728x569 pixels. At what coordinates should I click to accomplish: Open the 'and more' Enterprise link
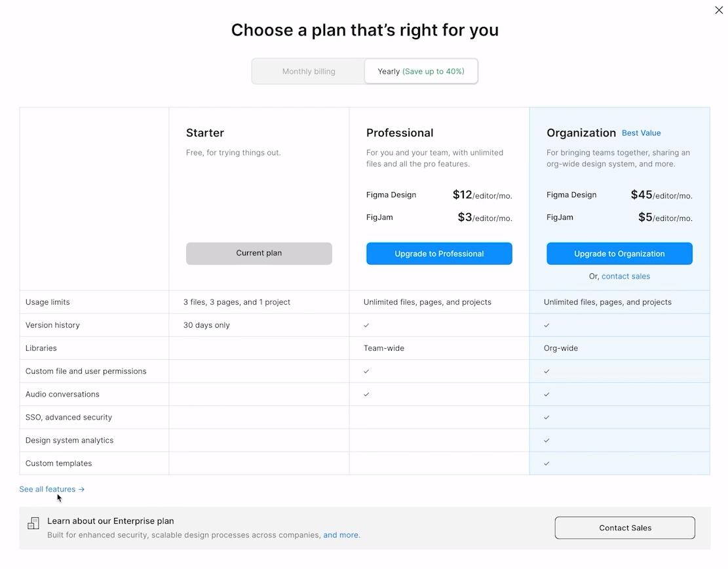coord(341,535)
